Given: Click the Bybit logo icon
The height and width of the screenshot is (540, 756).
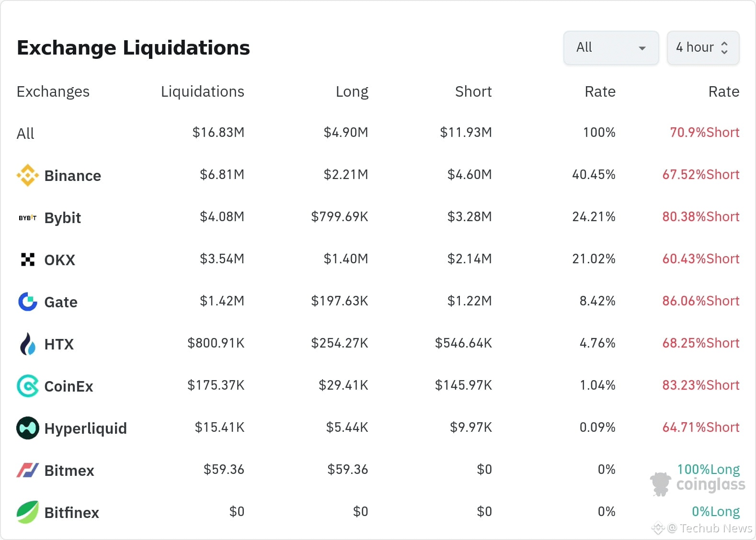Looking at the screenshot, I should [27, 218].
